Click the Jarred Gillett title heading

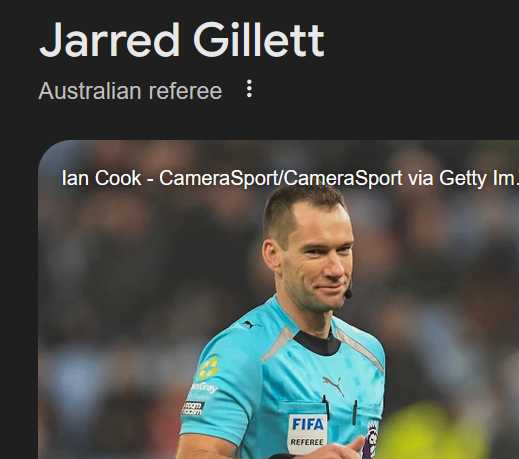pos(182,40)
